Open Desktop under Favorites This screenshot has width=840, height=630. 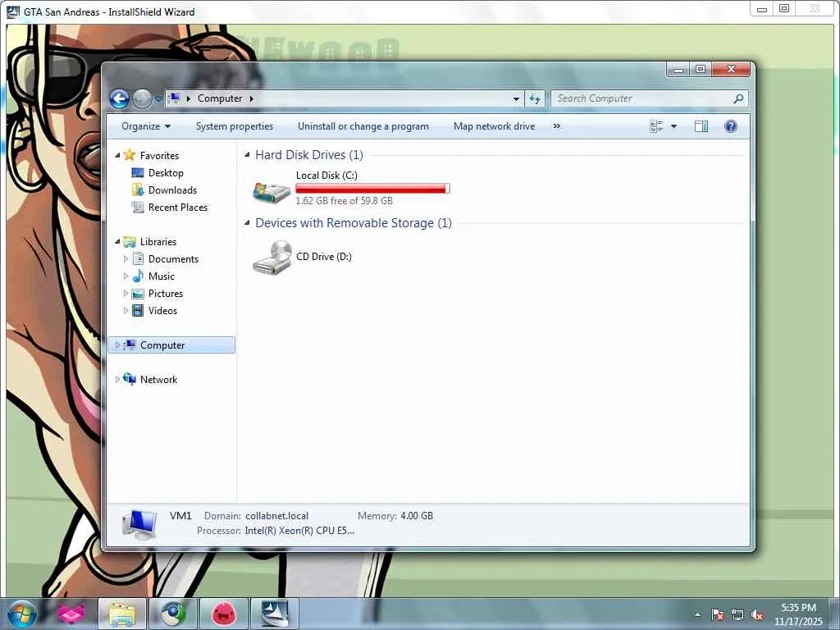[x=166, y=173]
